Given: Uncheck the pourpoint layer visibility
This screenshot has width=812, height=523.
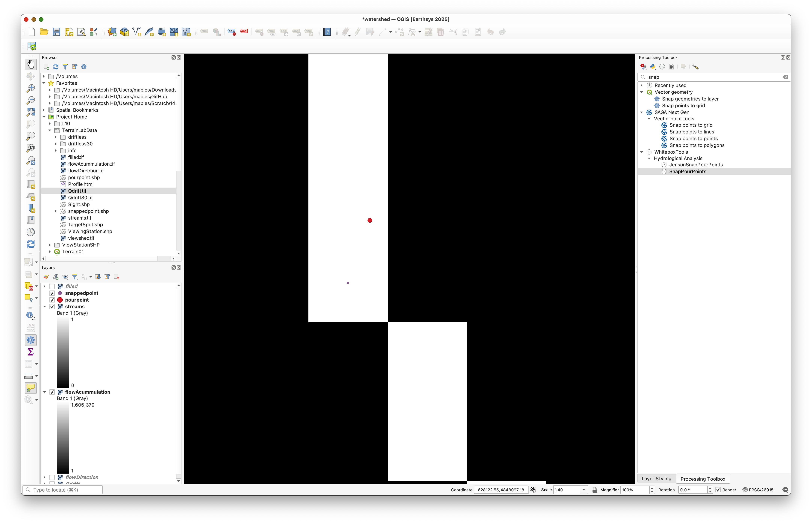Looking at the screenshot, I should pos(52,300).
